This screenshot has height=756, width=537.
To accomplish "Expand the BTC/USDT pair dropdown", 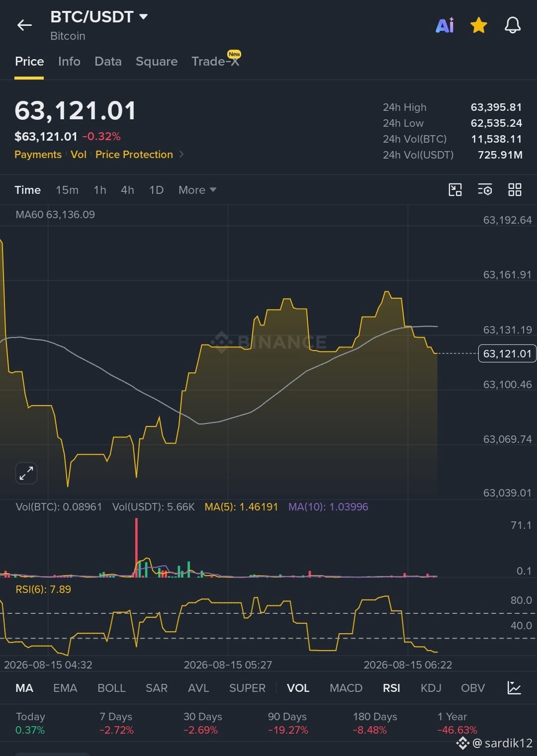I will [144, 16].
